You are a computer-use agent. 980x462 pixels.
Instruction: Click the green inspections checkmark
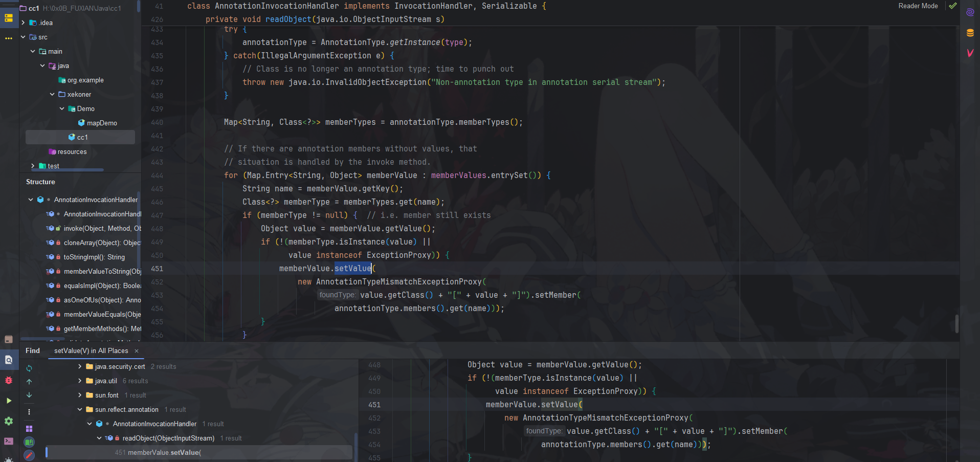[952, 6]
